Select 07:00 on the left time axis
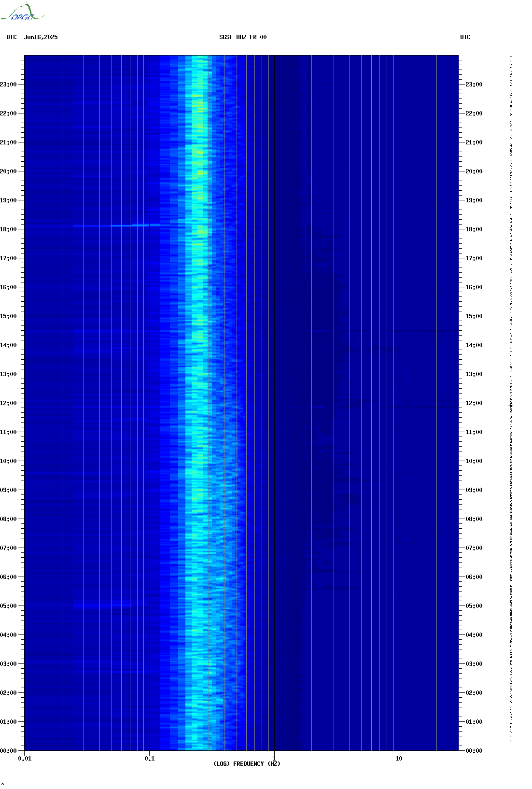 point(8,548)
